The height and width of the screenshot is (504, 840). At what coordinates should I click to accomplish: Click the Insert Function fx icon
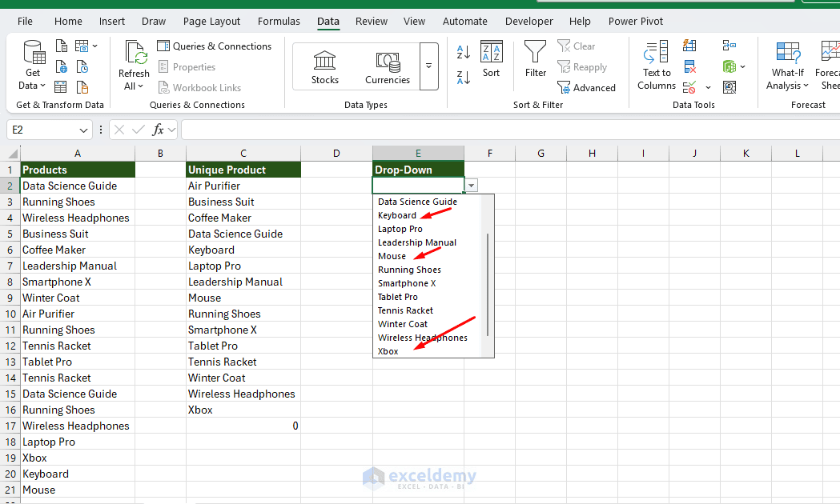(x=158, y=130)
